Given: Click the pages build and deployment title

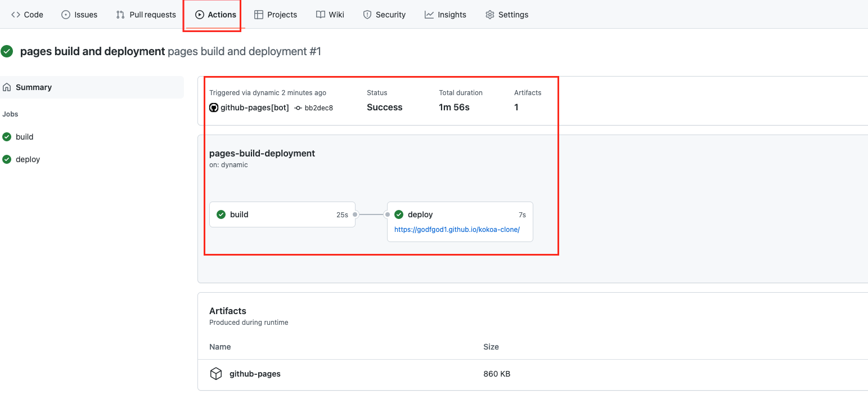Looking at the screenshot, I should (93, 51).
